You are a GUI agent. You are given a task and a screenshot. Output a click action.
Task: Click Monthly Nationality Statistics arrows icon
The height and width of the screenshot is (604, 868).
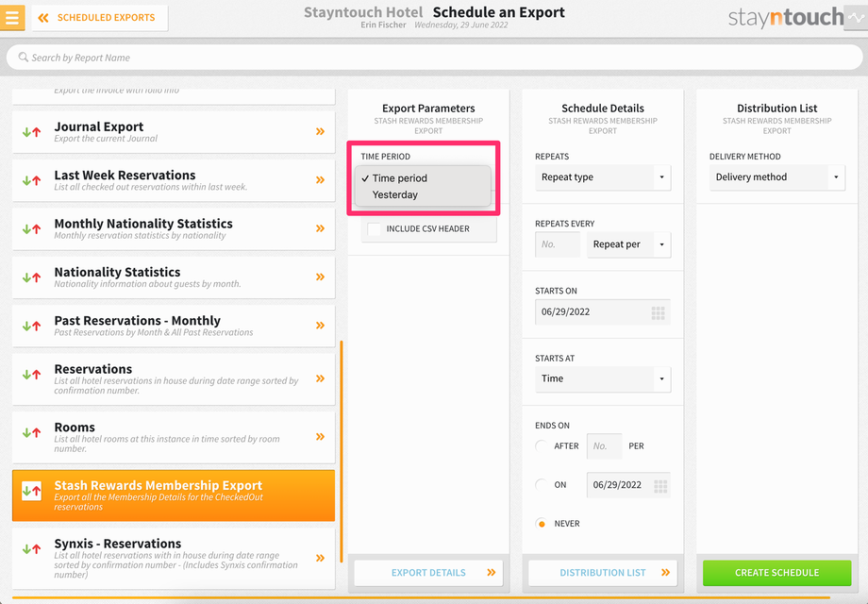point(31,228)
